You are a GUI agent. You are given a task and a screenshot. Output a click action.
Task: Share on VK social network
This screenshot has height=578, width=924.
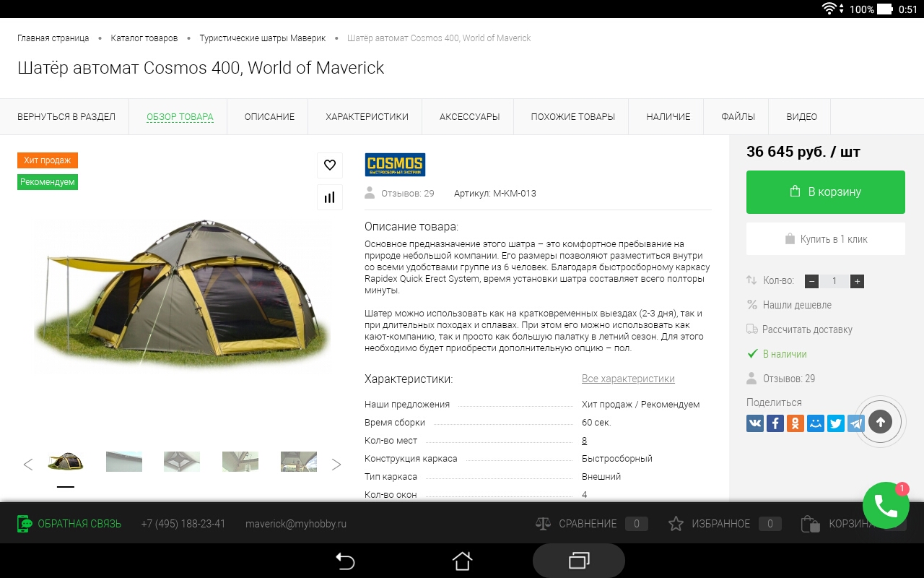[755, 423]
